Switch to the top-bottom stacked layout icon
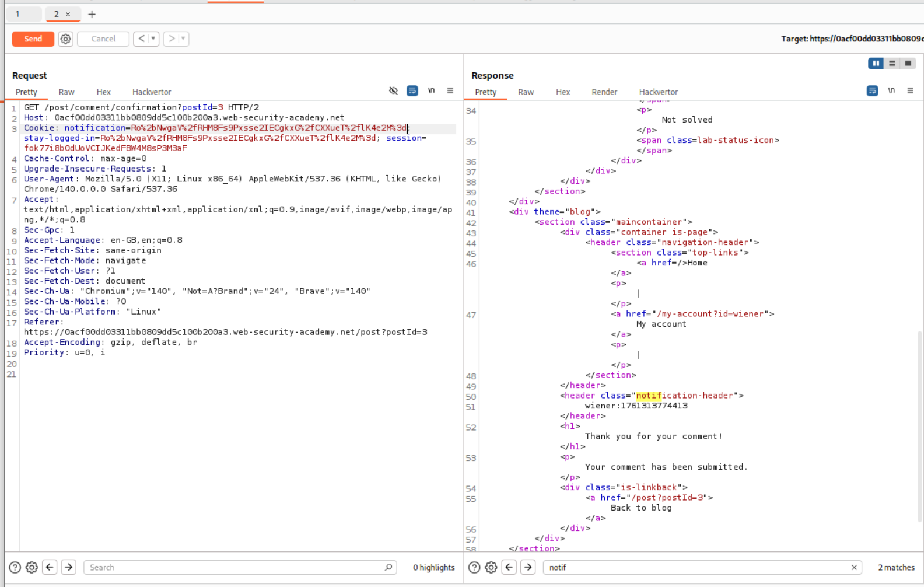924x587 pixels. (892, 64)
